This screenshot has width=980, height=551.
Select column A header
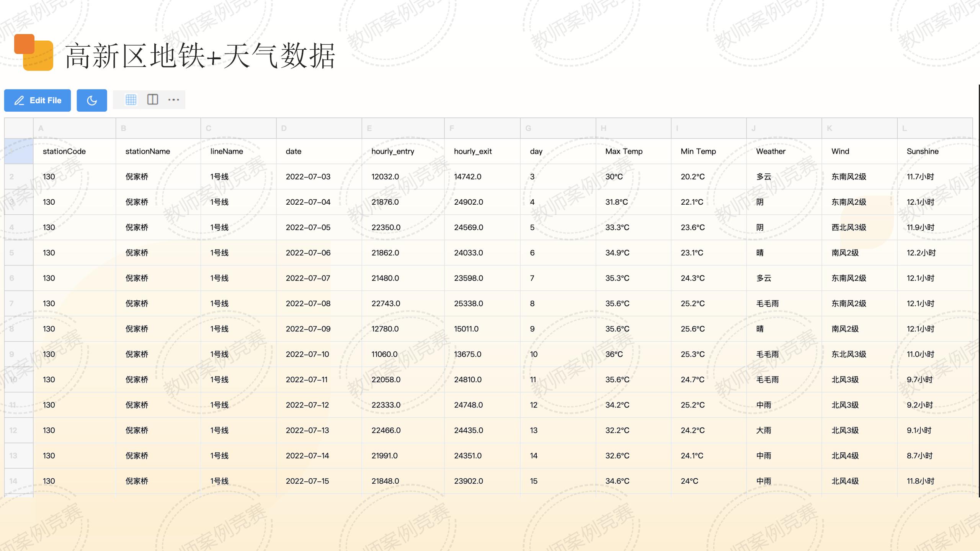(75, 128)
